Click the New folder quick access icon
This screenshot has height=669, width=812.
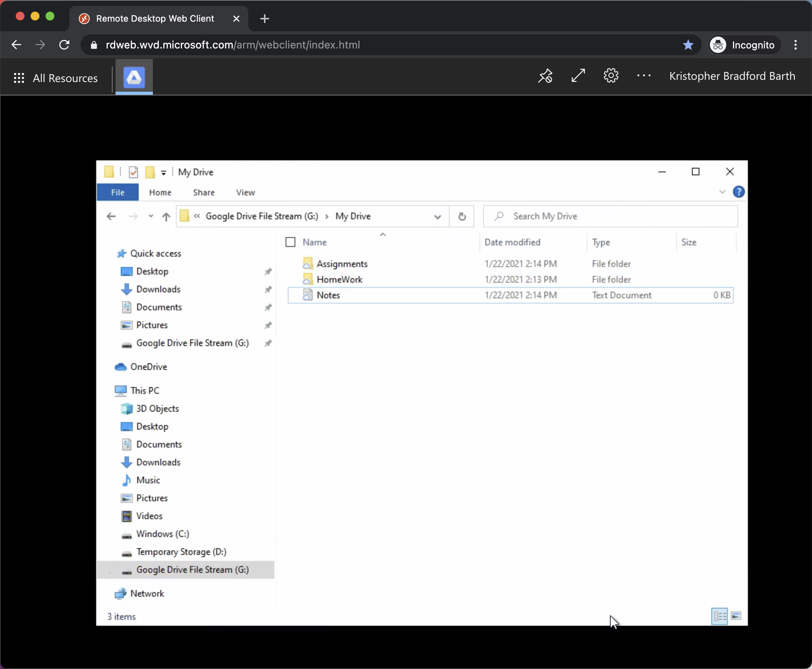150,172
